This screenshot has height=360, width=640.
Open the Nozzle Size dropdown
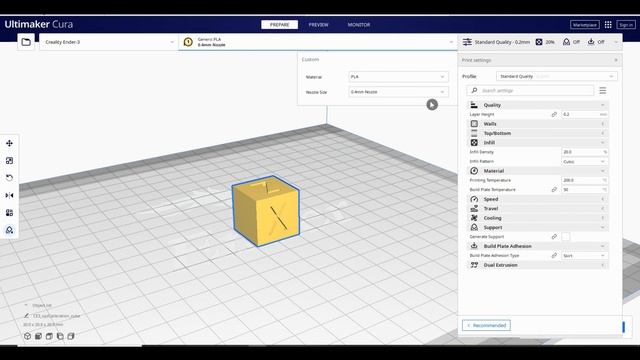(x=398, y=92)
